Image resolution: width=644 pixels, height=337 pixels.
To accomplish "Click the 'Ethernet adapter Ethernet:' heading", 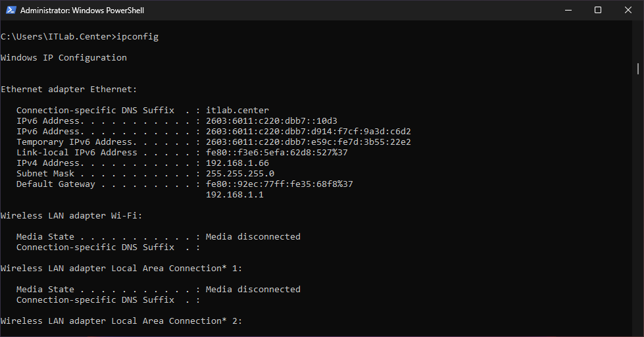I will (x=69, y=90).
